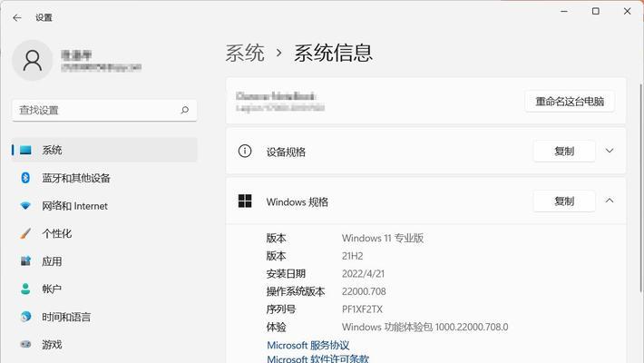Copy Windows specifications with 复制

click(564, 201)
